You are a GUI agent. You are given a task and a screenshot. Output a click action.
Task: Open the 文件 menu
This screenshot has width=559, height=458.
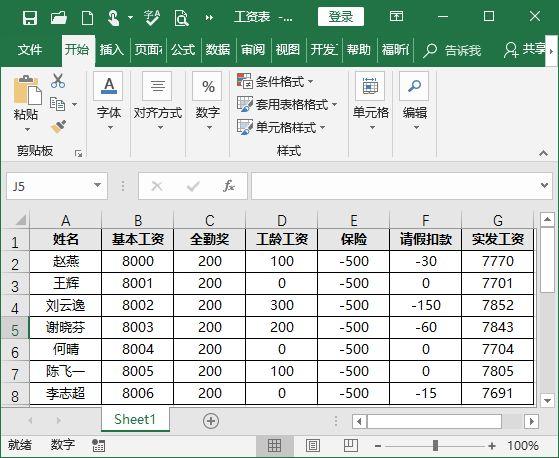(30, 50)
